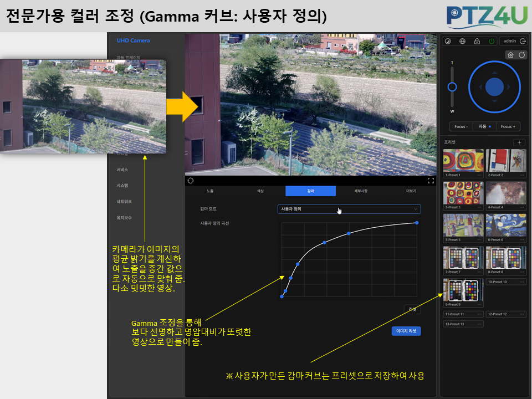The width and height of the screenshot is (532, 399).
Task: Click the zoom slider handle
Action: tap(452, 87)
